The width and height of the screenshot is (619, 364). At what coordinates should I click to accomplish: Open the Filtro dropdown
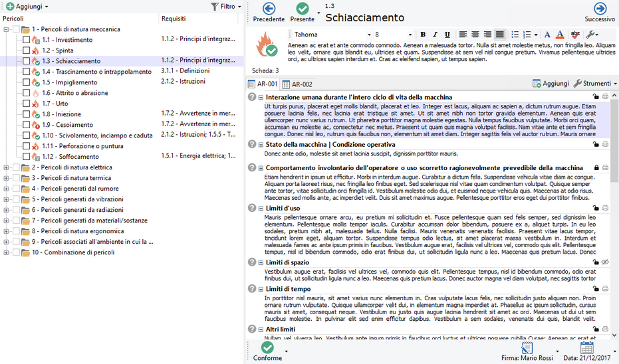click(226, 6)
